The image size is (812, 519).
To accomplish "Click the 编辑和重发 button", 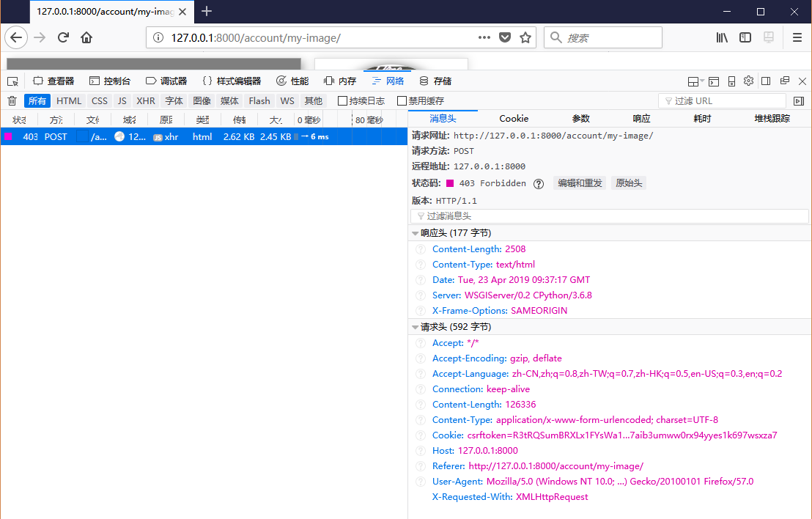I will point(580,183).
